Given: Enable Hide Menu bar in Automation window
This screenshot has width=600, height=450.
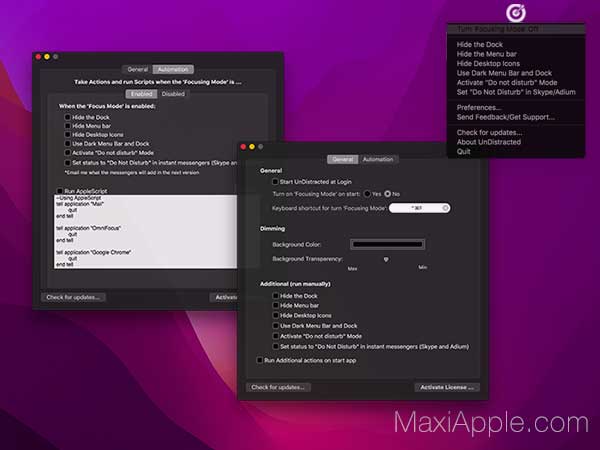Looking at the screenshot, I should coord(67,126).
